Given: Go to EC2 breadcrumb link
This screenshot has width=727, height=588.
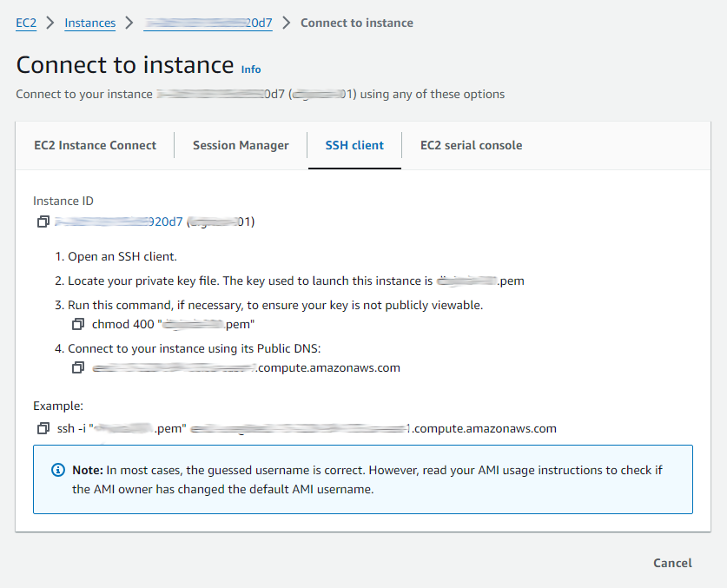Looking at the screenshot, I should (26, 23).
